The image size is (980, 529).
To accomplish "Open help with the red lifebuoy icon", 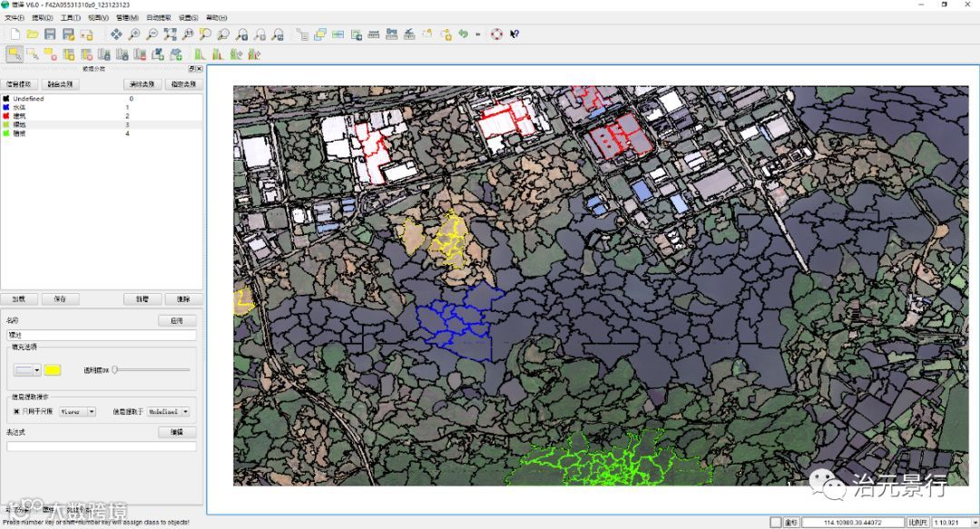I will pos(497,34).
